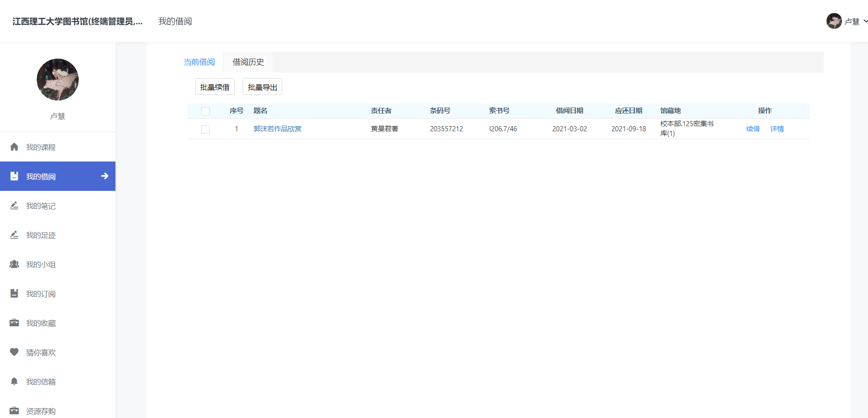Toggle the select-all checkbox in table header
Image resolution: width=868 pixels, height=418 pixels.
pyautogui.click(x=205, y=111)
